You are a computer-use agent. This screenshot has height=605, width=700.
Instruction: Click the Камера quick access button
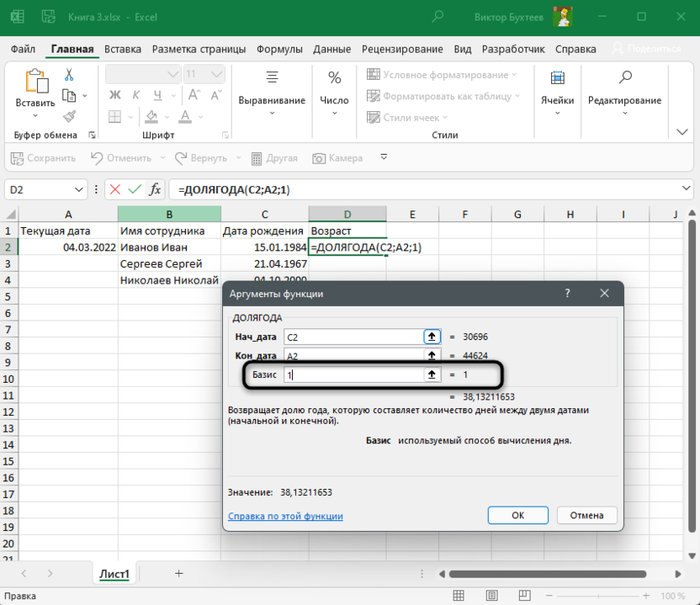337,158
